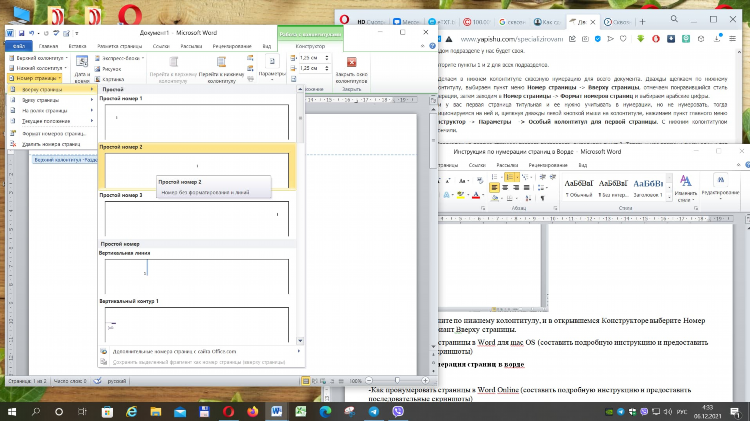Viewport: 750px width, 421px height.
Task: Click Перейти к нижнему колонтитулу
Action: (221, 69)
